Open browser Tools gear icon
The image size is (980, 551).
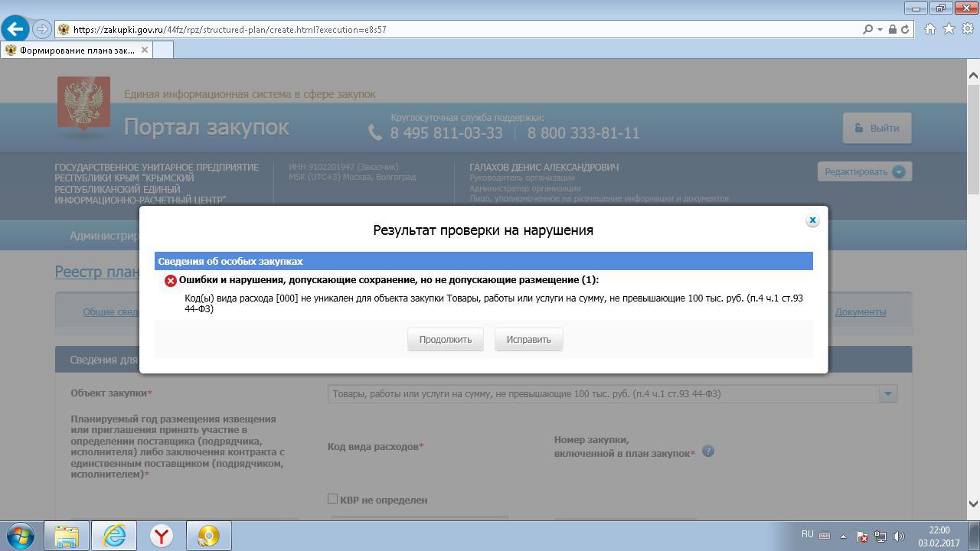tap(967, 29)
